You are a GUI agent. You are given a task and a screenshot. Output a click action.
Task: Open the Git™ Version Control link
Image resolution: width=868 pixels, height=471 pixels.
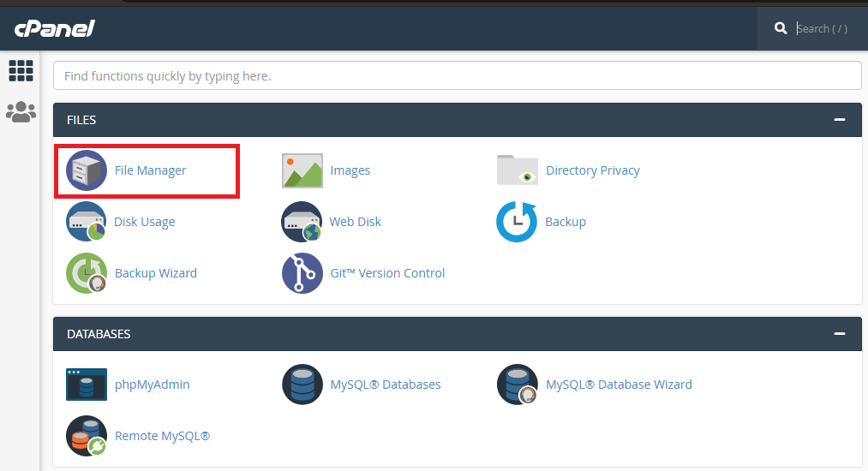click(x=387, y=273)
